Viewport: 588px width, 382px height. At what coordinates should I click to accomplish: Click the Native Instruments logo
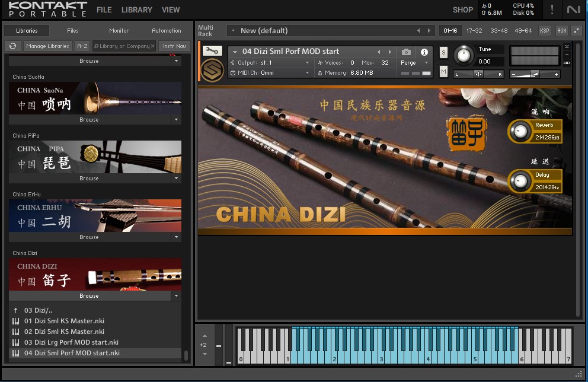tap(574, 9)
